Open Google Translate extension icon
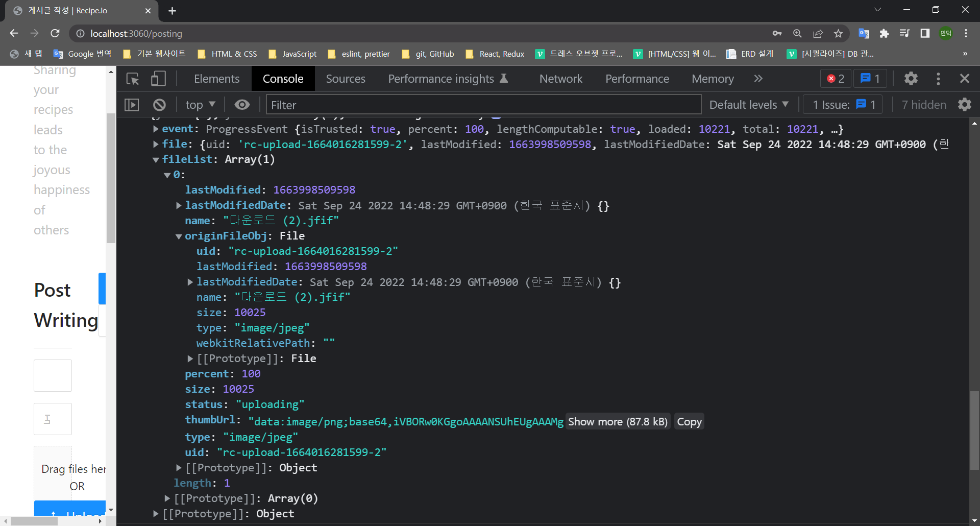 coord(864,33)
